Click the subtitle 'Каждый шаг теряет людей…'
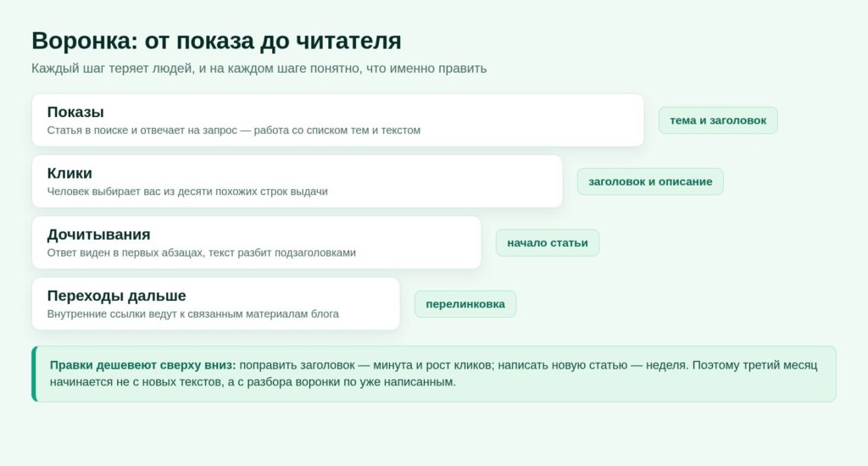This screenshot has height=466, width=868. click(x=259, y=69)
